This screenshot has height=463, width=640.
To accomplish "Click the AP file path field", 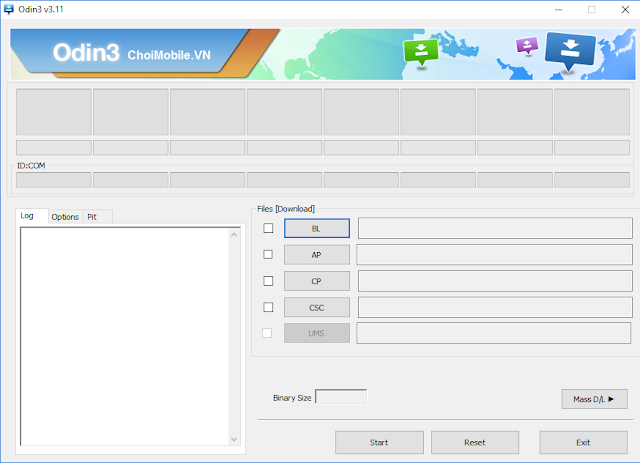I will pos(494,255).
